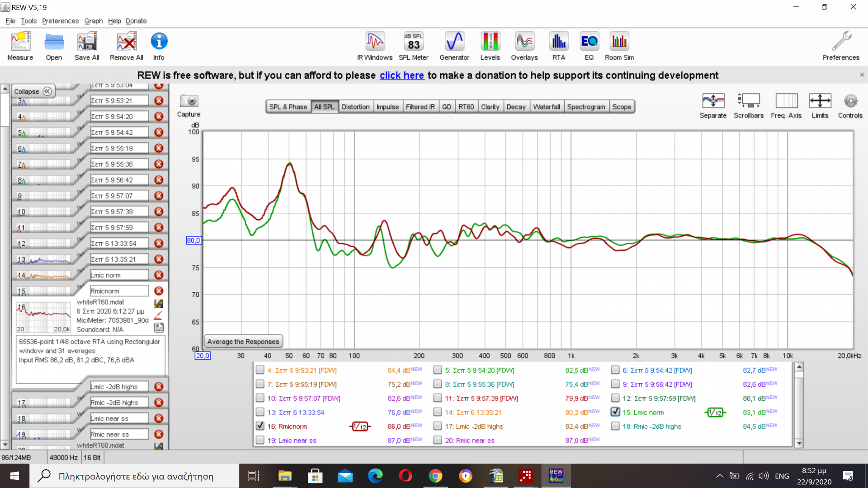The width and height of the screenshot is (868, 488).
Task: Enable the 19: Lmic near ss checkbox
Action: coord(260,440)
